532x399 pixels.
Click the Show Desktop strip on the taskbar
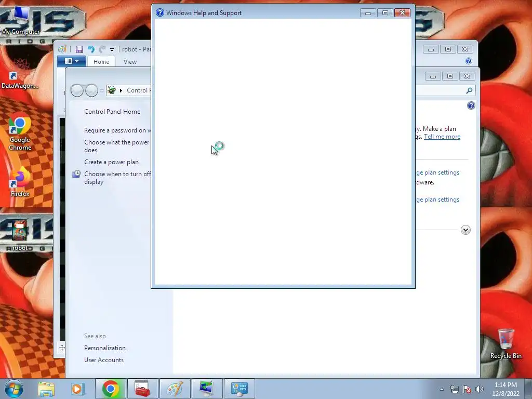pyautogui.click(x=528, y=389)
